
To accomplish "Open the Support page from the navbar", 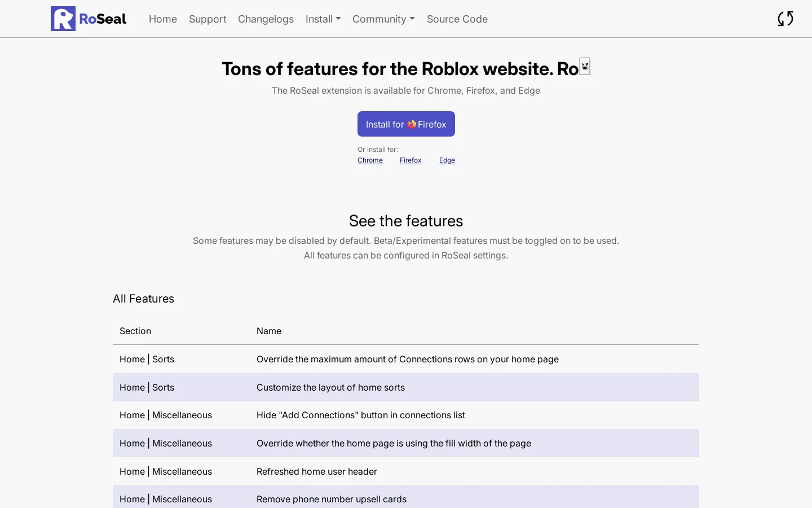I will pyautogui.click(x=208, y=19).
